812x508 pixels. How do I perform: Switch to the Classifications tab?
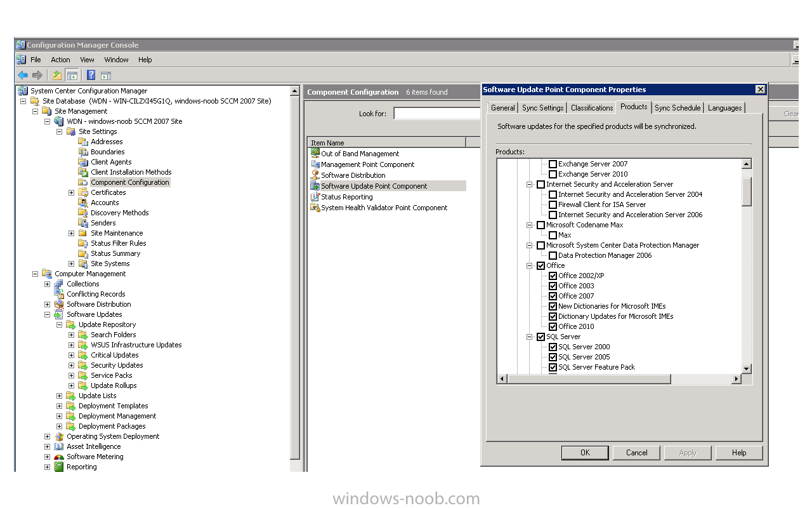[x=592, y=108]
